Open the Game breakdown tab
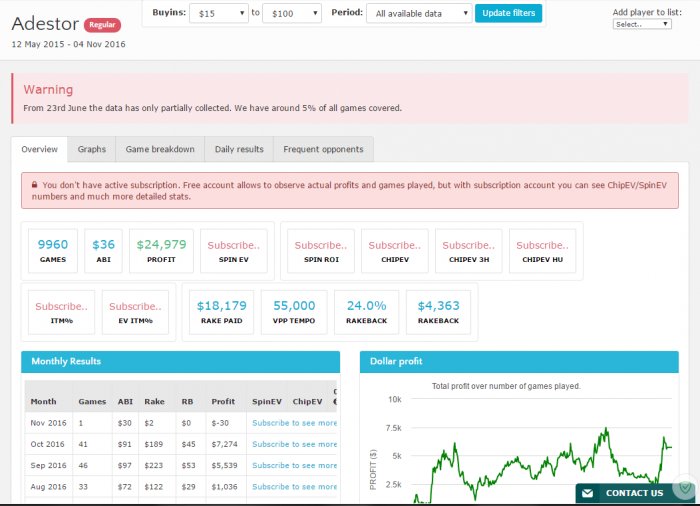The width and height of the screenshot is (700, 506). coord(160,149)
